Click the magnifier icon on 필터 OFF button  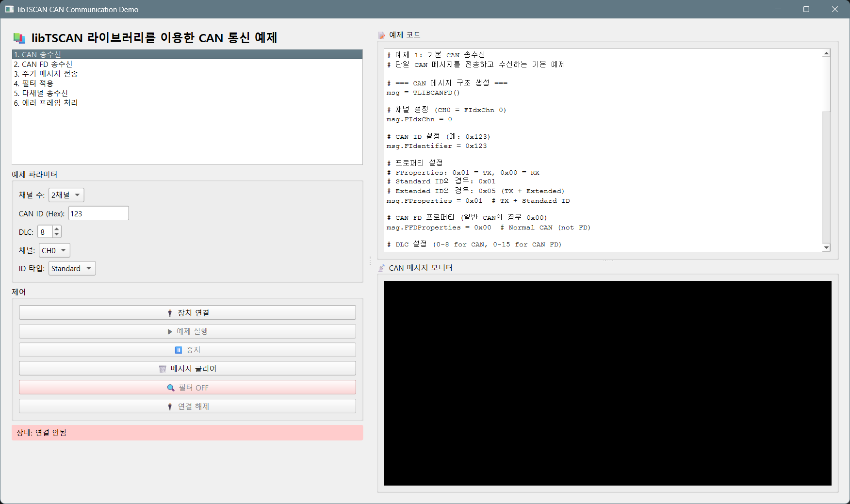point(171,388)
